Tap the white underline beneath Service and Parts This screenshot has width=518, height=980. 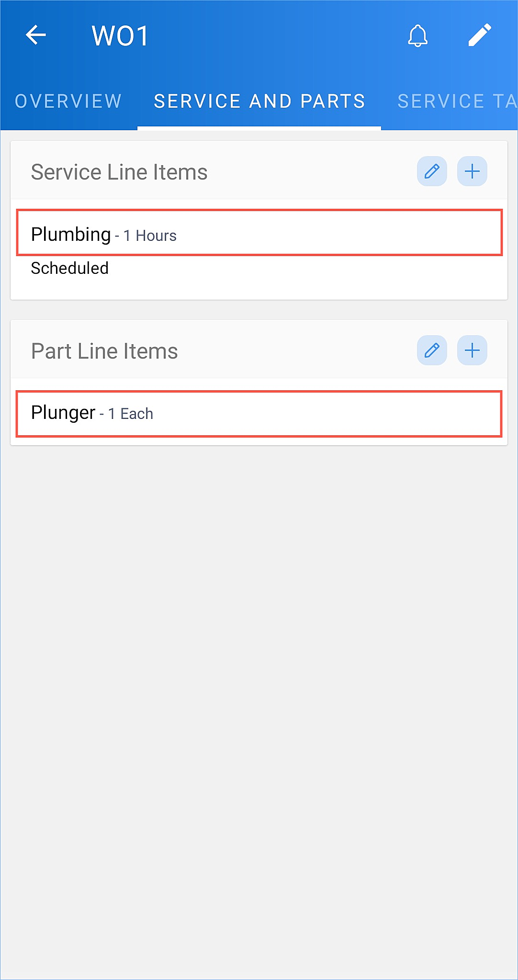click(259, 128)
